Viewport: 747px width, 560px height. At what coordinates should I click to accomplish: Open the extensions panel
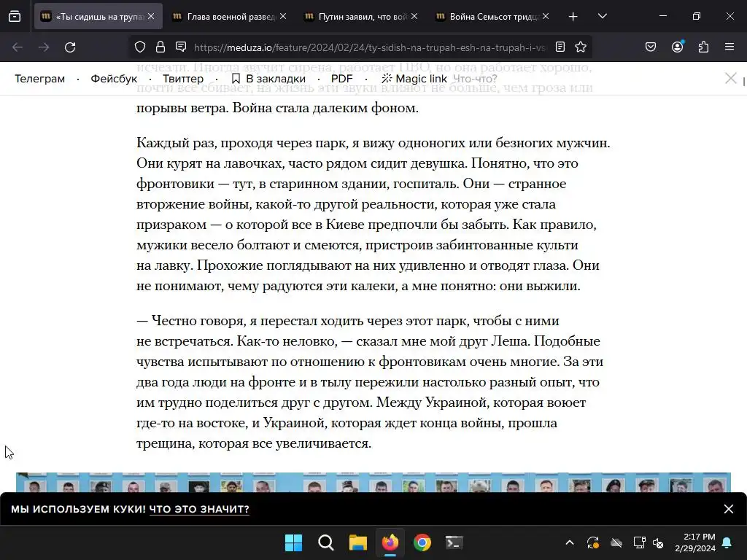point(704,47)
